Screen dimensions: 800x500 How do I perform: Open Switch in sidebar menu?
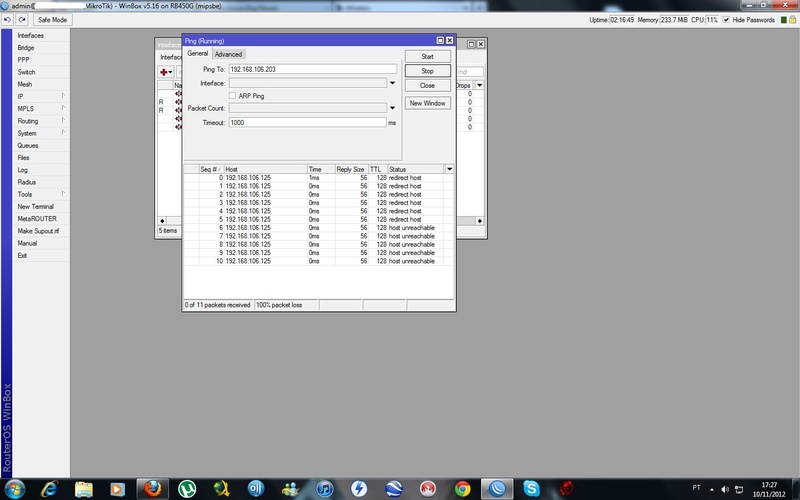click(27, 72)
